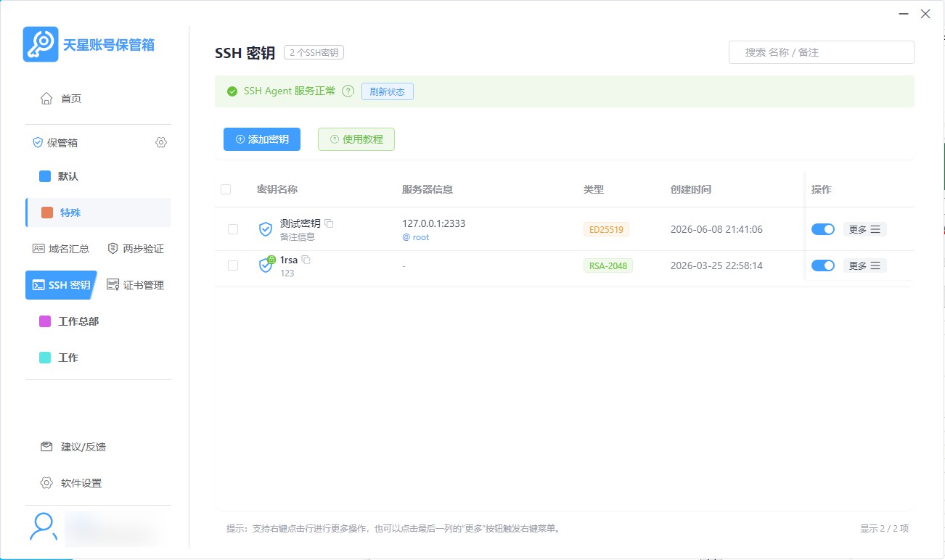Tick the checkbox for 测试密钥 row
The image size is (945, 560).
pyautogui.click(x=233, y=229)
